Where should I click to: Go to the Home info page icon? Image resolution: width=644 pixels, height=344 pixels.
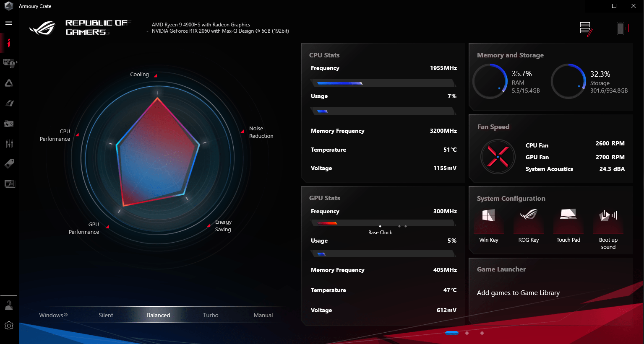tap(9, 43)
